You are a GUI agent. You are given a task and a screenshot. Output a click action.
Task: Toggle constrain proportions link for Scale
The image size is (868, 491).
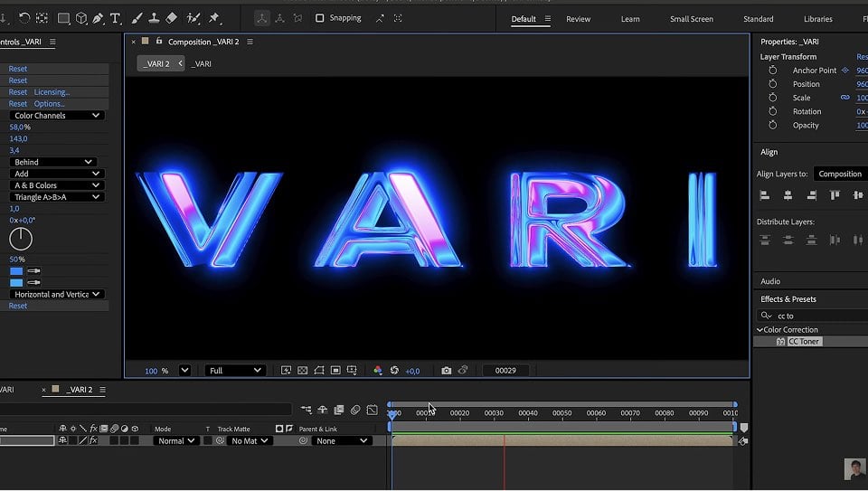pyautogui.click(x=845, y=98)
